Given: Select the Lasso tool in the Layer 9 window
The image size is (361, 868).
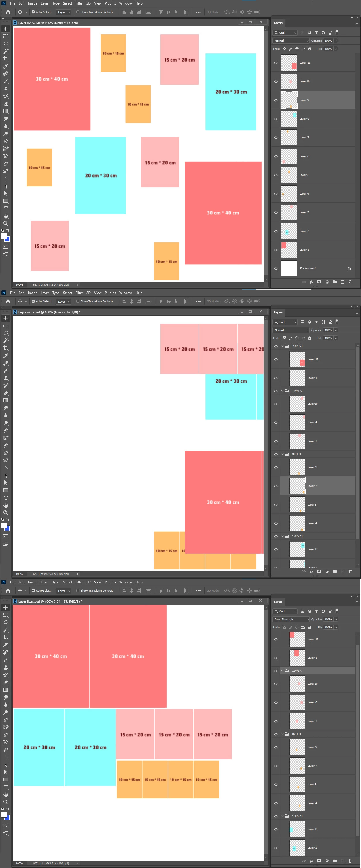Looking at the screenshot, I should click(6, 44).
